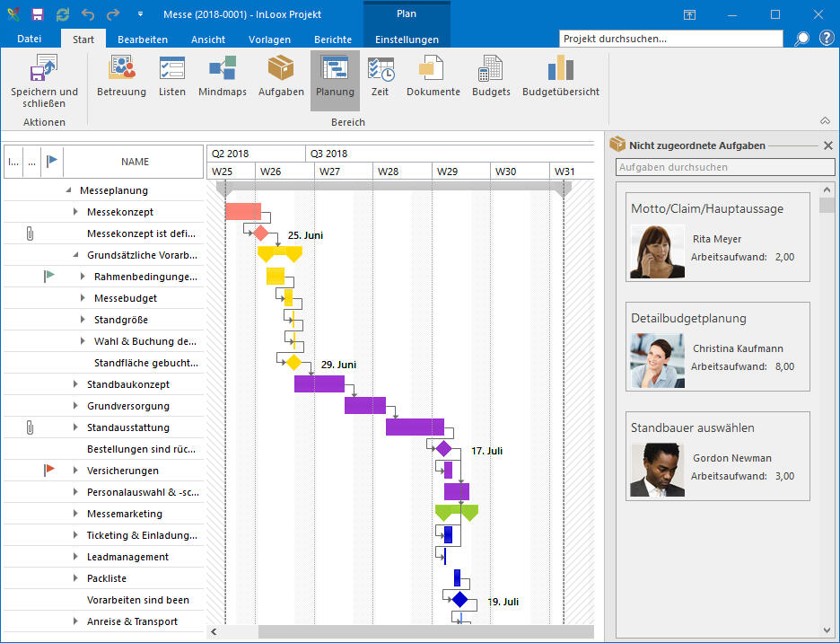
Task: Expand the Standbaukonzept row
Action: (x=76, y=384)
